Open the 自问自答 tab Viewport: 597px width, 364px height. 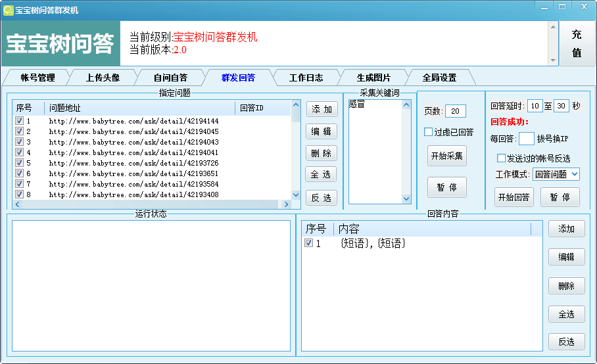(170, 78)
